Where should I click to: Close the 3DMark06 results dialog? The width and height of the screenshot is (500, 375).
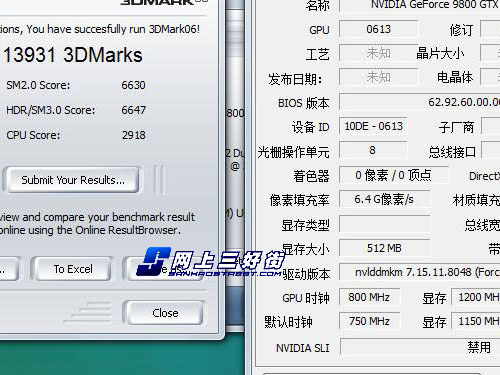coord(165,313)
